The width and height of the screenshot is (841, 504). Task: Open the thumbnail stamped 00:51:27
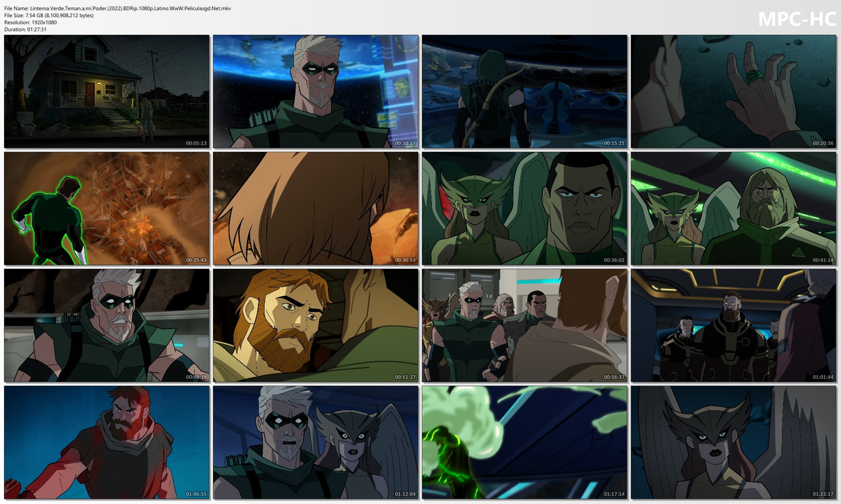coord(315,325)
